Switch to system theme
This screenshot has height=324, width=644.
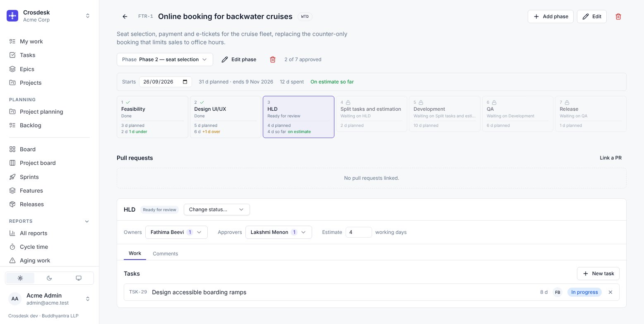coord(79,278)
